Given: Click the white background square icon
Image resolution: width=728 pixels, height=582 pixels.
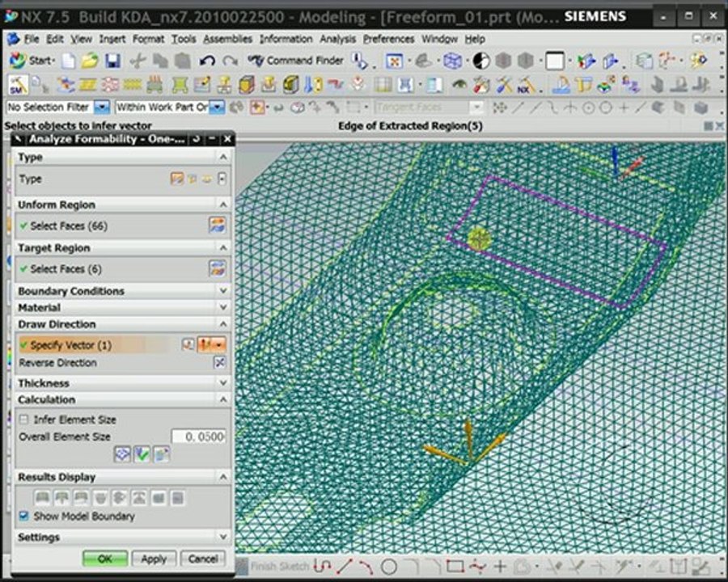Looking at the screenshot, I should point(554,61).
